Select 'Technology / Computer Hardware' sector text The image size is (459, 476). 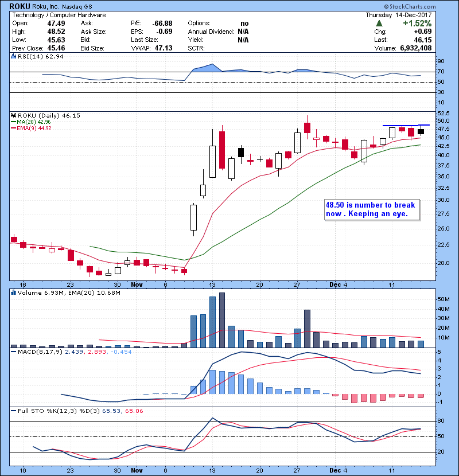click(59, 15)
